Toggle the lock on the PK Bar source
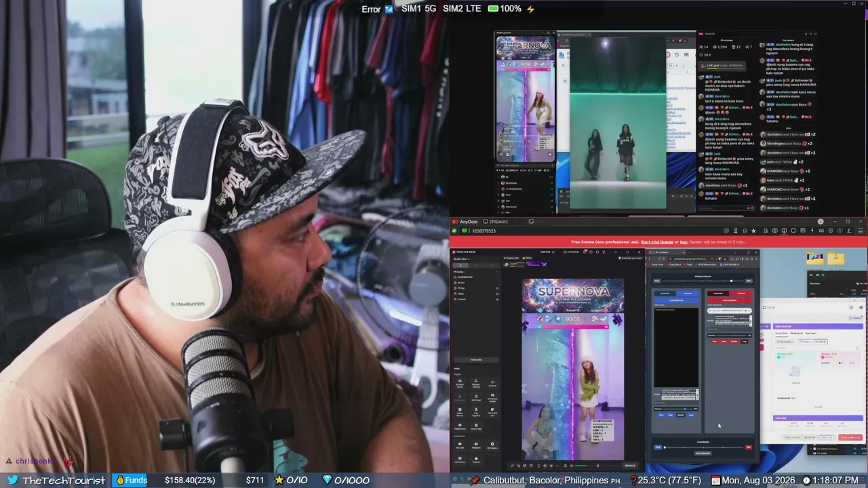Viewport: 868px width, 488px height. (497, 288)
